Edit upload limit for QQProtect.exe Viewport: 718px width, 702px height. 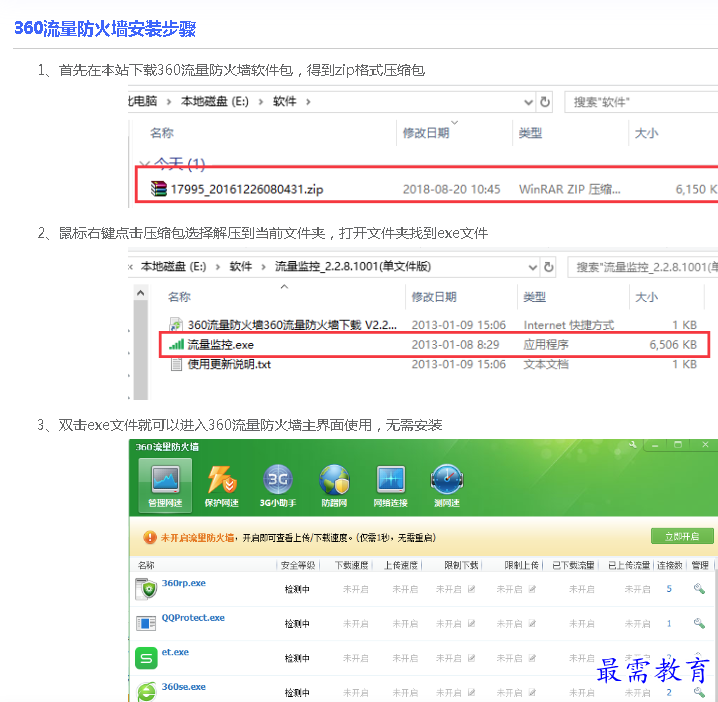coord(532,623)
